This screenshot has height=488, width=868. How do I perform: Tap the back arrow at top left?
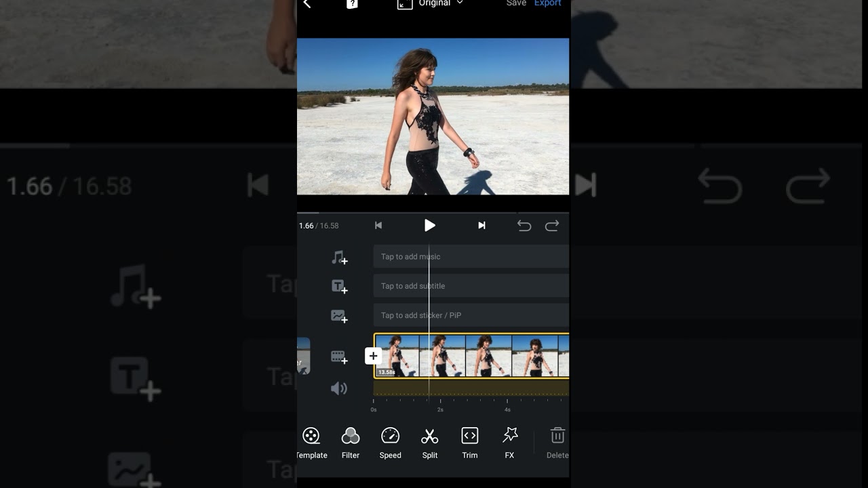pyautogui.click(x=307, y=3)
